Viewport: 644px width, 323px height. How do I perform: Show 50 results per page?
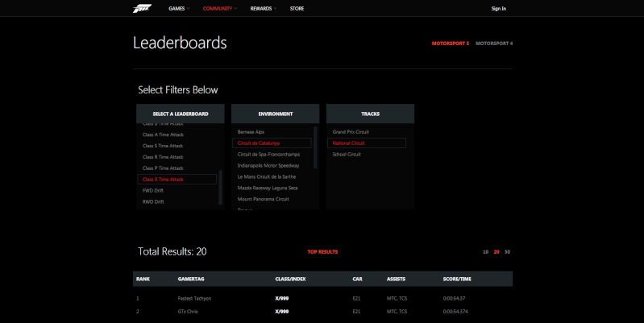point(507,252)
